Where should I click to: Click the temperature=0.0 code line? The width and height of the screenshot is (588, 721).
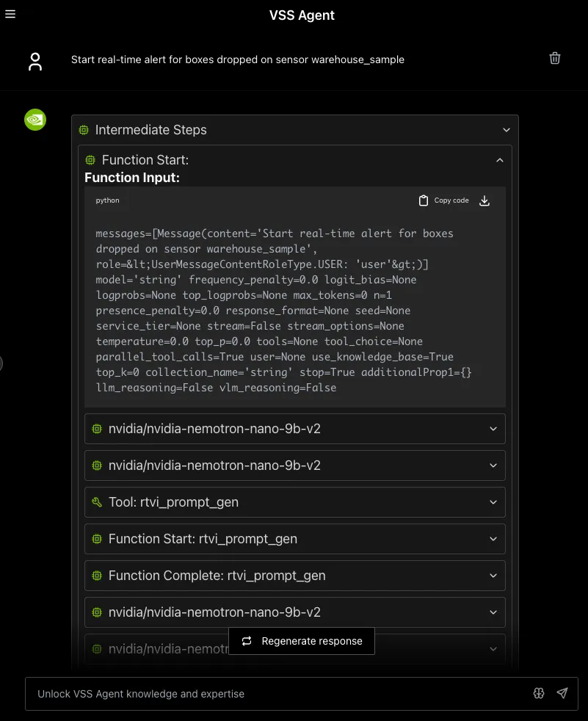(x=259, y=341)
